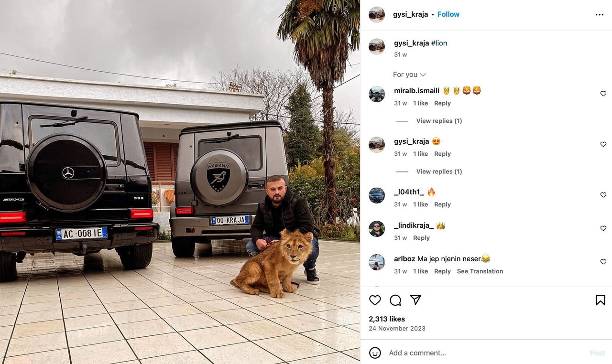
Task: Open _lindikraja_ profile avatar
Action: coord(377,229)
